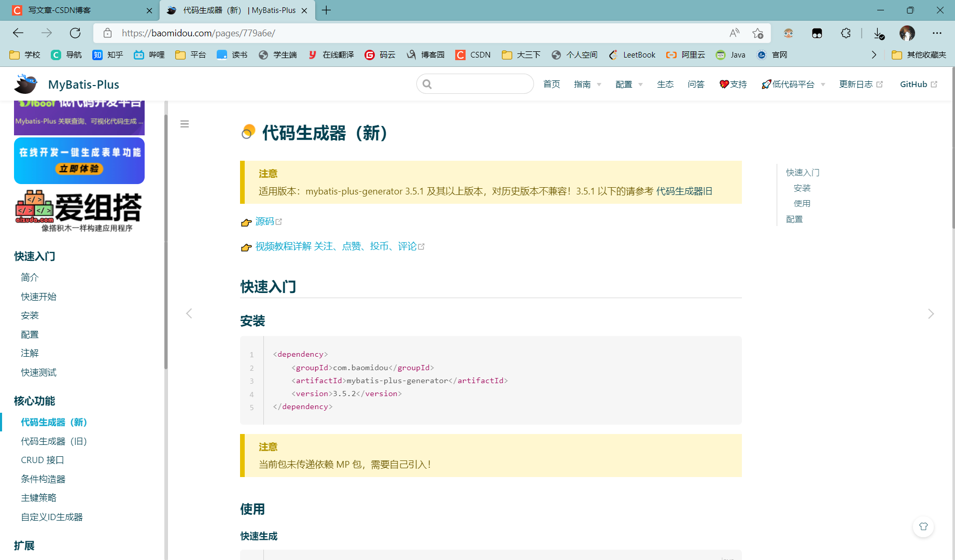The image size is (955, 560).
Task: Open the 源码 link
Action: pyautogui.click(x=269, y=221)
